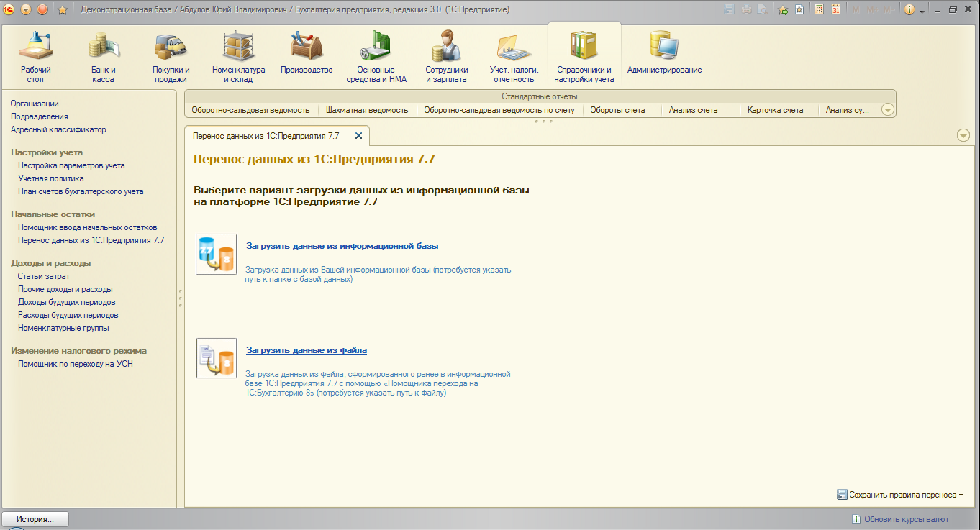Open the Calendar icon
The image size is (980, 530).
pyautogui.click(x=835, y=9)
